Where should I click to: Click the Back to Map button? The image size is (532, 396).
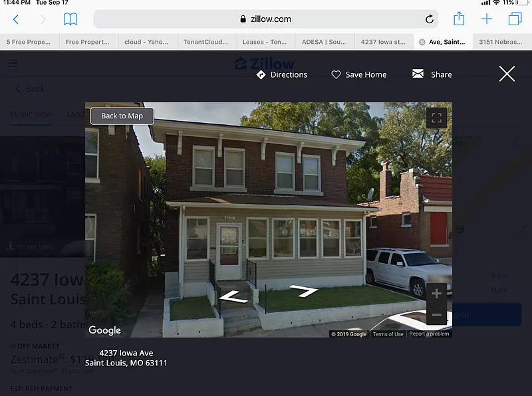[x=122, y=116]
